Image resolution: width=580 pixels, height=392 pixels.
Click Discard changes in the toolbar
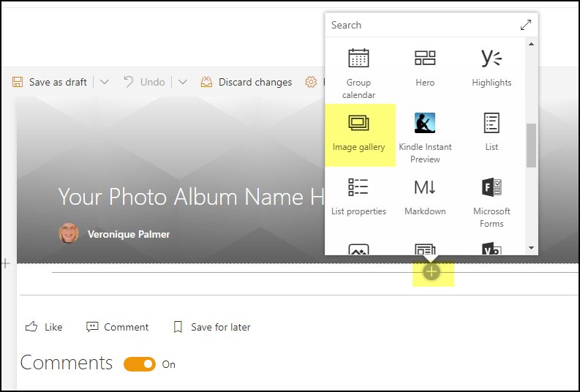tap(246, 82)
